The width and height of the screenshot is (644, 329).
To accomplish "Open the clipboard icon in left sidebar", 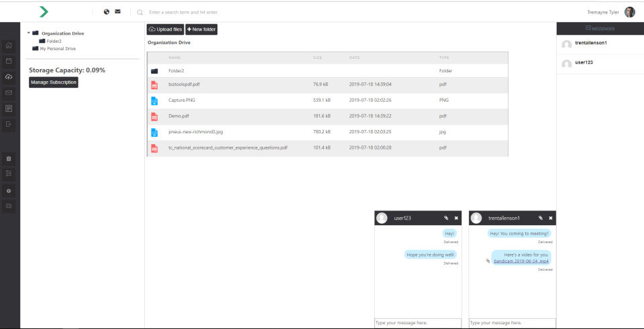I will click(x=9, y=158).
